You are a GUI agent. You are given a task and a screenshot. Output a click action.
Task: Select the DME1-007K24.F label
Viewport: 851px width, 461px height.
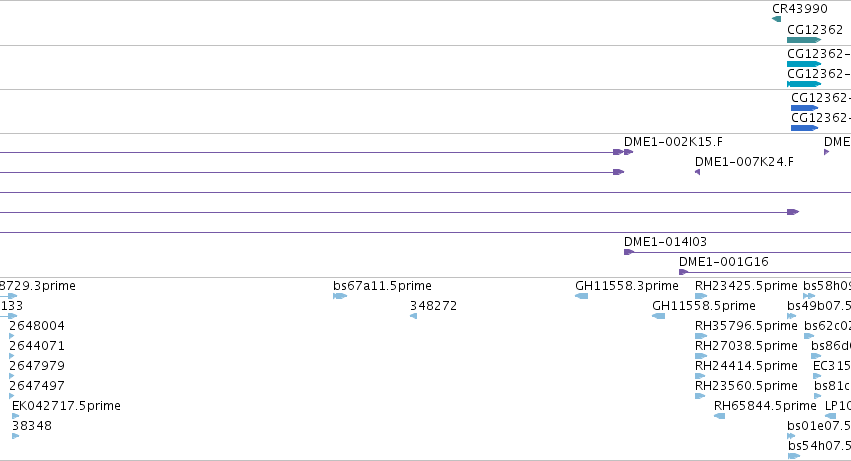coord(744,162)
